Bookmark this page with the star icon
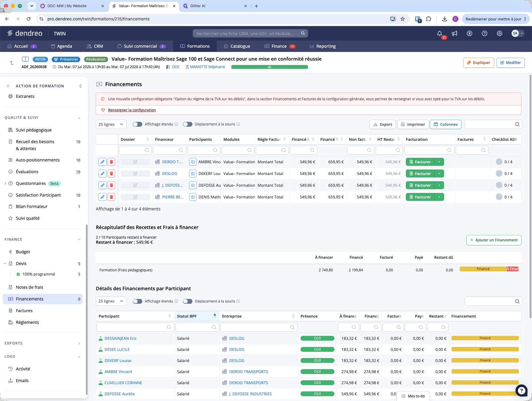This screenshot has height=401, width=532. click(403, 19)
